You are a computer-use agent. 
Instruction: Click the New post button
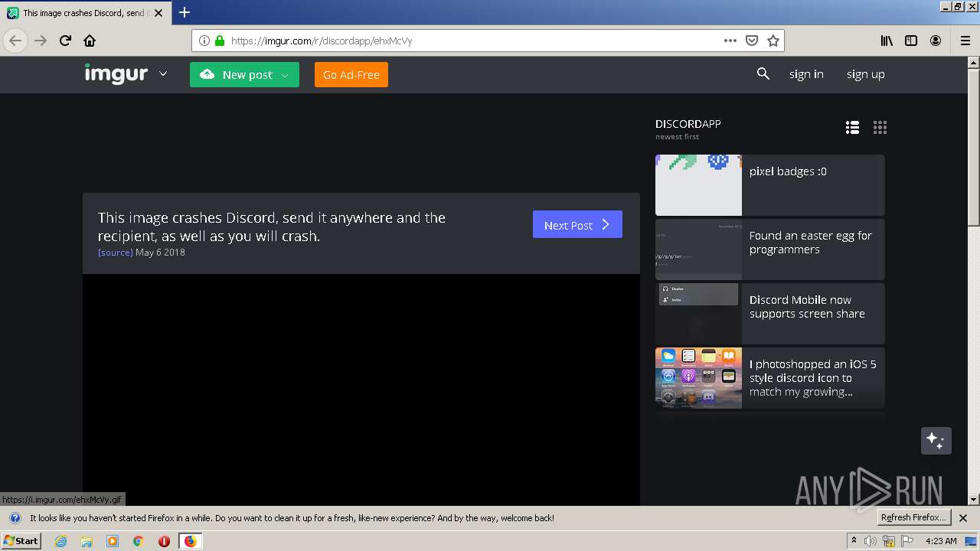(x=244, y=74)
